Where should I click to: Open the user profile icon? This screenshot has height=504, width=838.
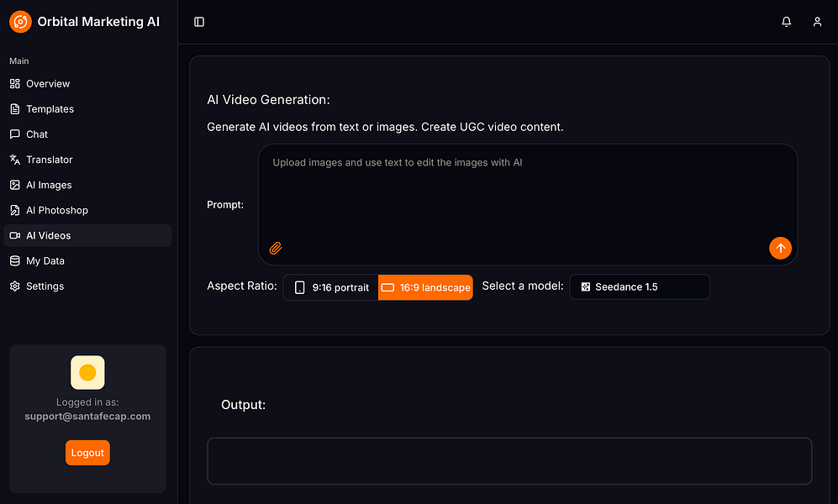tap(817, 22)
